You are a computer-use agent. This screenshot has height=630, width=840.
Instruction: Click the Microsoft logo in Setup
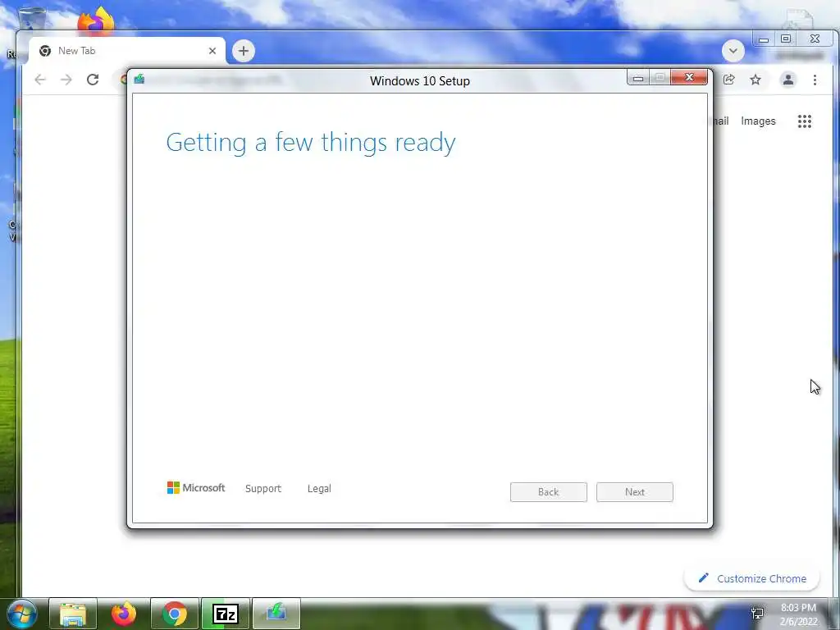(196, 487)
